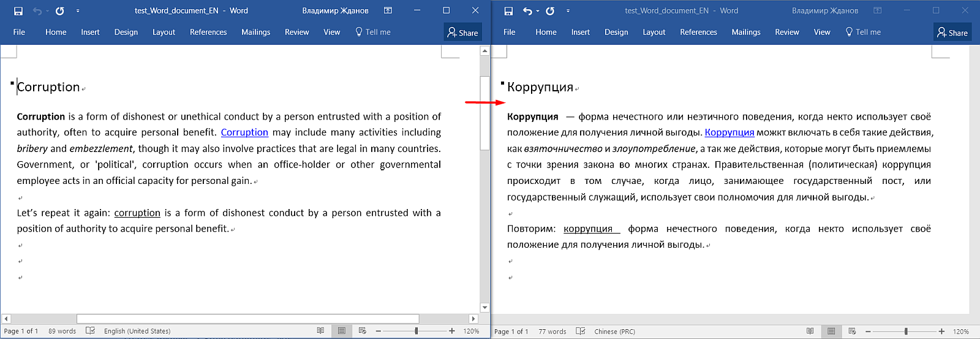Open Design tab in the right window
980x339 pixels.
pos(616,32)
